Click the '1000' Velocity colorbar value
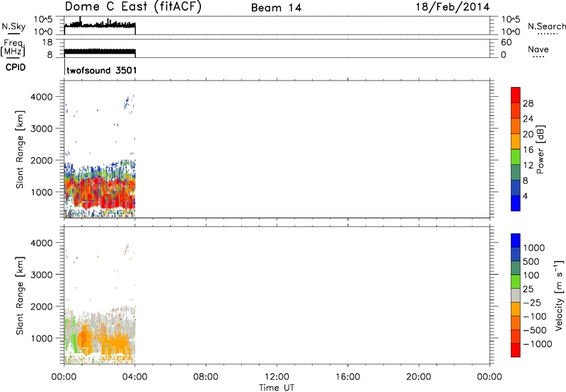The height and width of the screenshot is (392, 566). point(533,248)
